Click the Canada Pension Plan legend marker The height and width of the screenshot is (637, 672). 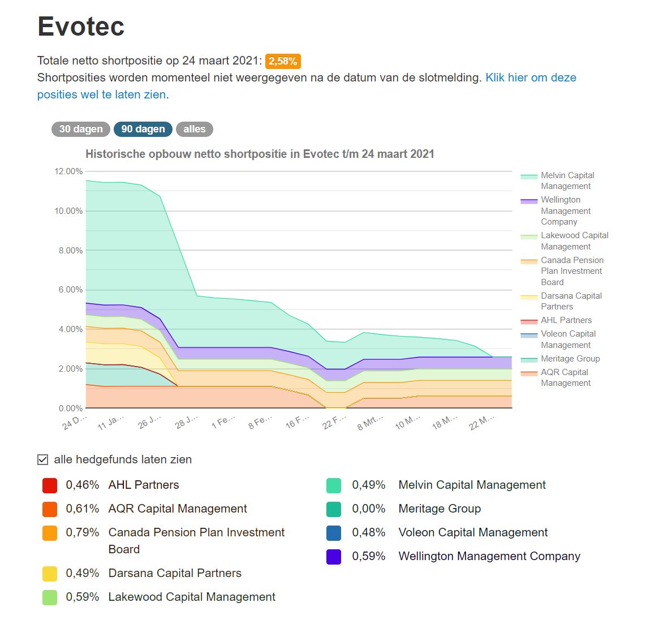click(528, 260)
